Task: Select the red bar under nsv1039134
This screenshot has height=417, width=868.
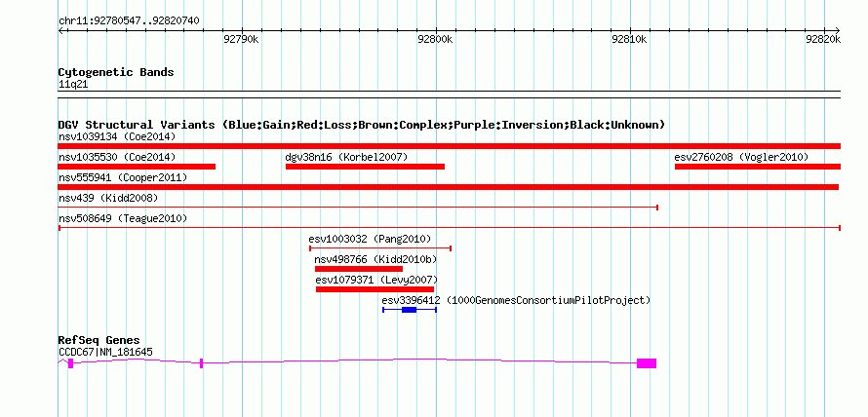Action: [x=449, y=146]
